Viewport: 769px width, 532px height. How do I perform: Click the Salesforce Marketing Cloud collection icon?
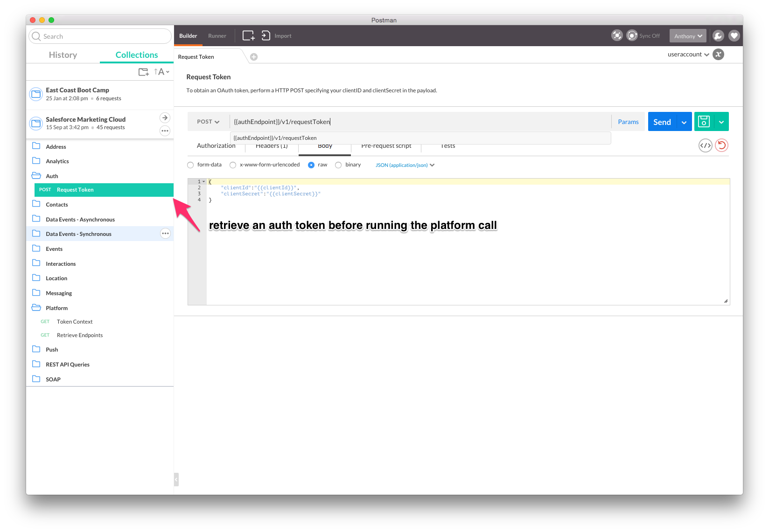tap(36, 124)
